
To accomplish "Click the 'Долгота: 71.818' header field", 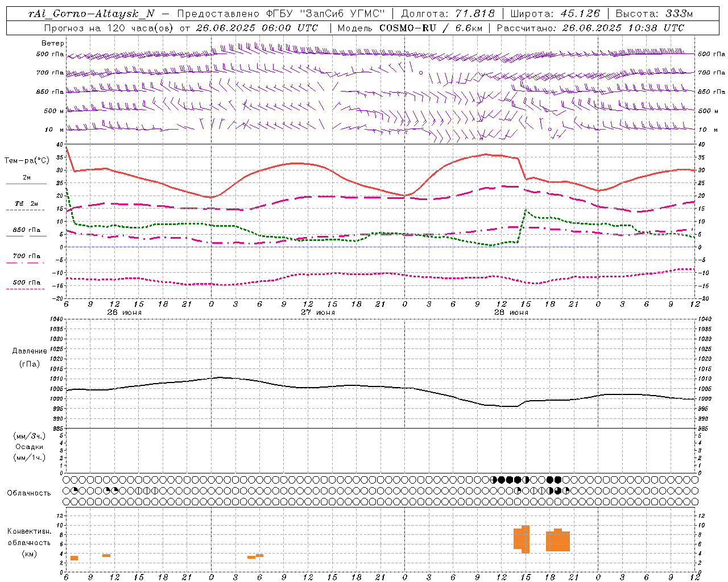I will tap(448, 14).
